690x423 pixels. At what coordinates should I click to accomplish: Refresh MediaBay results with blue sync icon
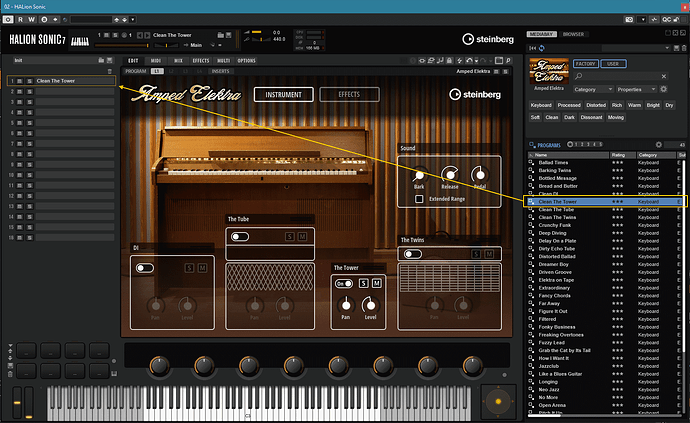click(542, 48)
